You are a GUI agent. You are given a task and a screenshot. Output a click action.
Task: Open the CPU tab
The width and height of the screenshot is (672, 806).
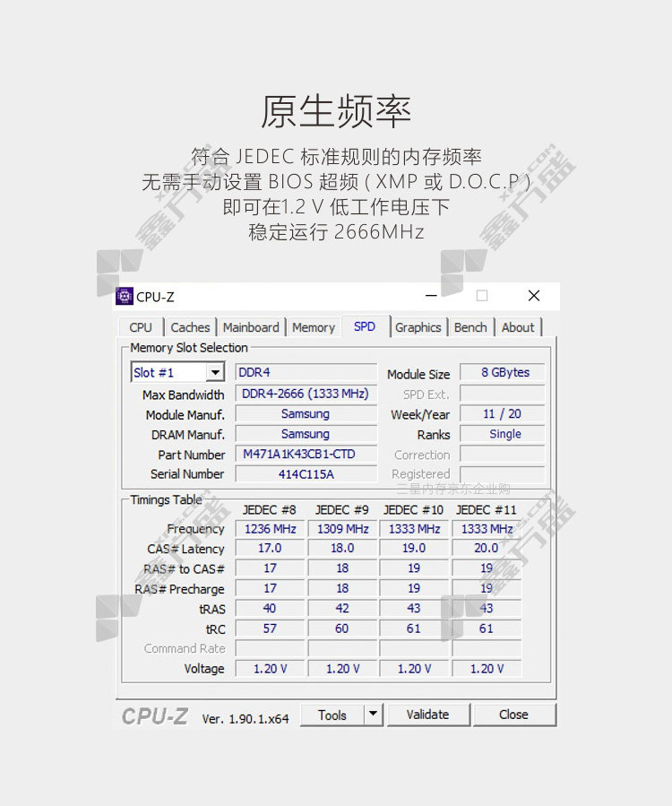141,327
